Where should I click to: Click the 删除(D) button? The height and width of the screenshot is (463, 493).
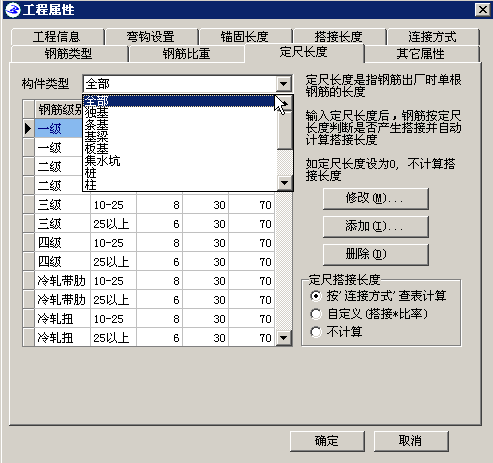[376, 255]
